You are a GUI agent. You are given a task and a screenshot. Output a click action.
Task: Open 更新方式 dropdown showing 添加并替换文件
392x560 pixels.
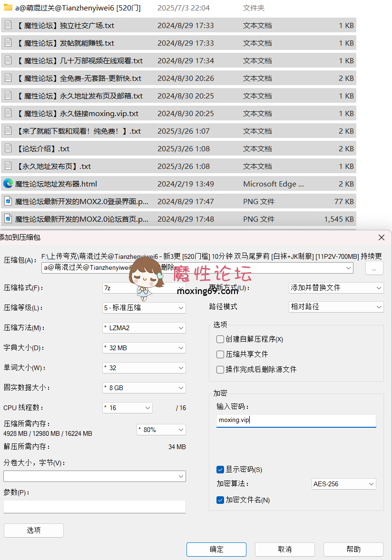[336, 287]
